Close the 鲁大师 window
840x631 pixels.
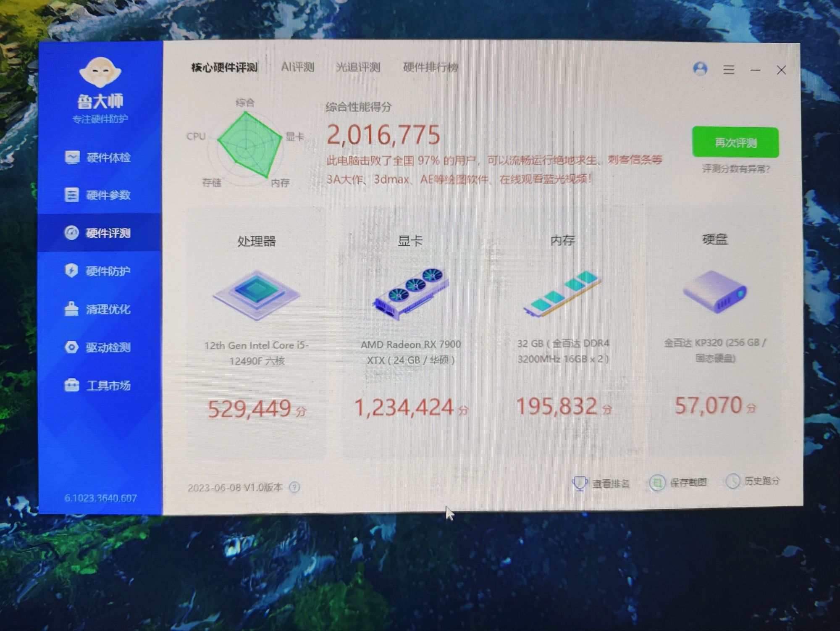(781, 70)
